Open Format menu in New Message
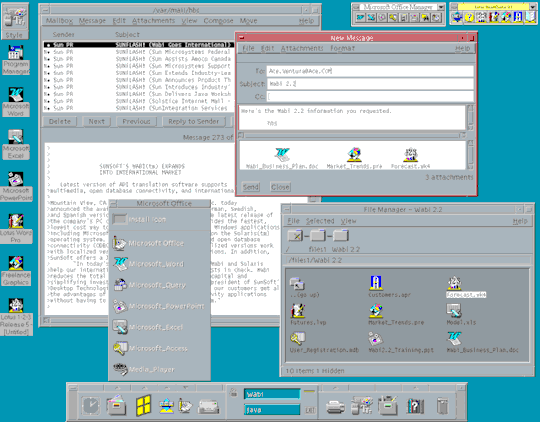This screenshot has height=422, width=540. coord(342,48)
